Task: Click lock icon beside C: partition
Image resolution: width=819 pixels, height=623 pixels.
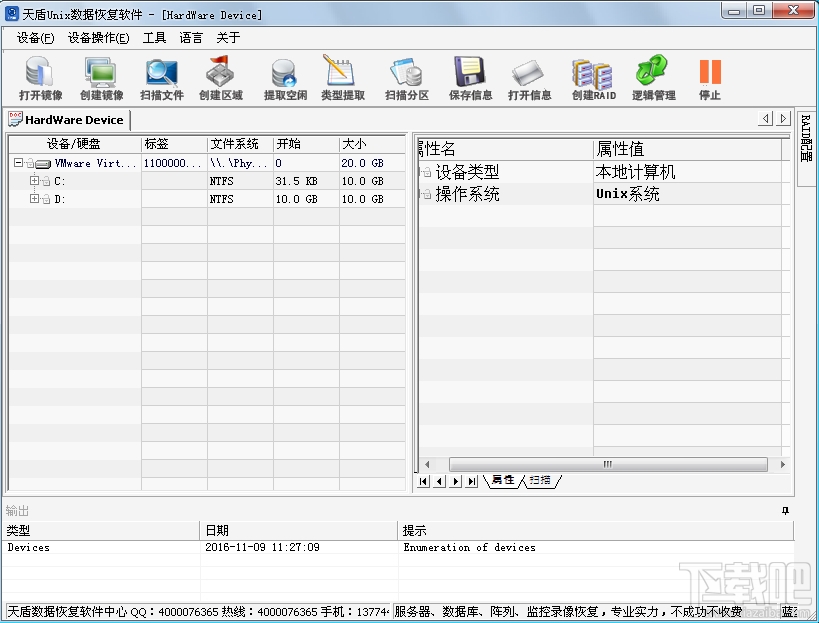Action: click(46, 182)
